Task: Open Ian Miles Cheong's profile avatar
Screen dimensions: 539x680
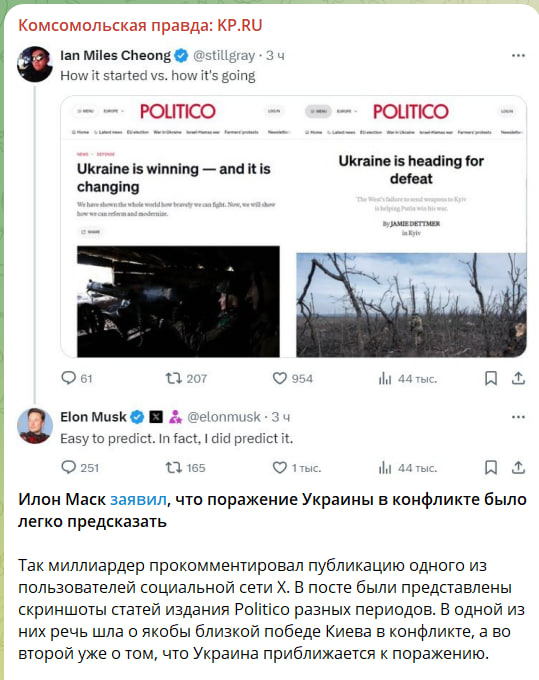Action: pos(35,64)
